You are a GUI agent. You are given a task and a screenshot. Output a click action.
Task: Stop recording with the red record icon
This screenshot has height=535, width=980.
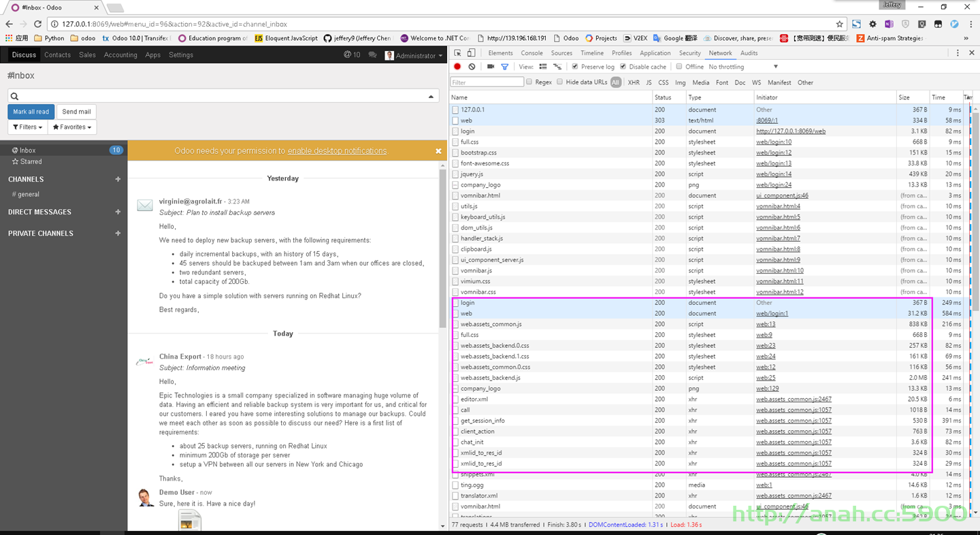pyautogui.click(x=457, y=67)
